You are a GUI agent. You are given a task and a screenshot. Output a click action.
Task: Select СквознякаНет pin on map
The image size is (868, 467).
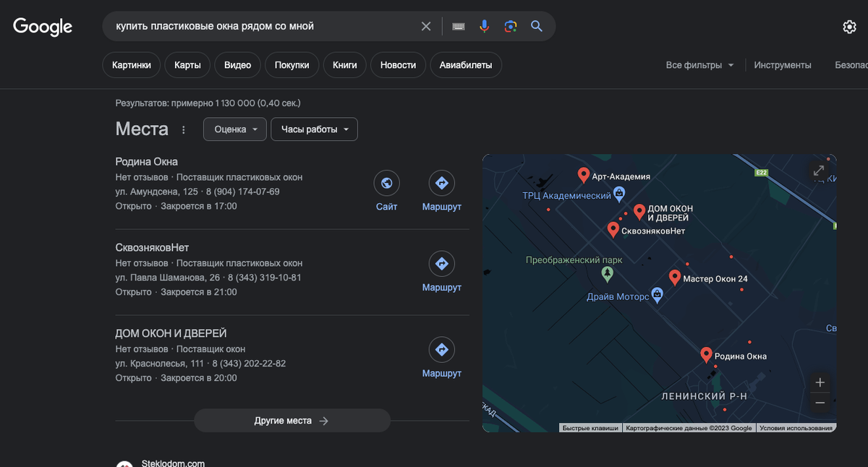coord(613,230)
